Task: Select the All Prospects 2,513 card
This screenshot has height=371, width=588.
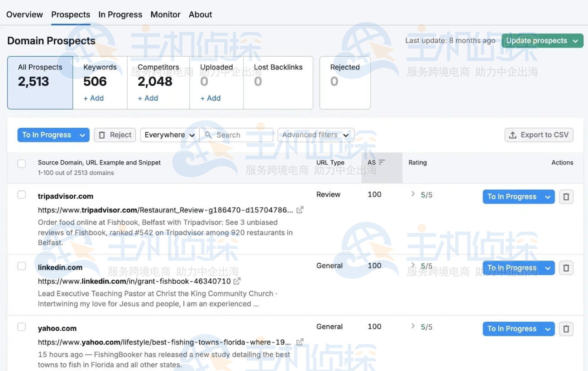Action: (x=40, y=83)
